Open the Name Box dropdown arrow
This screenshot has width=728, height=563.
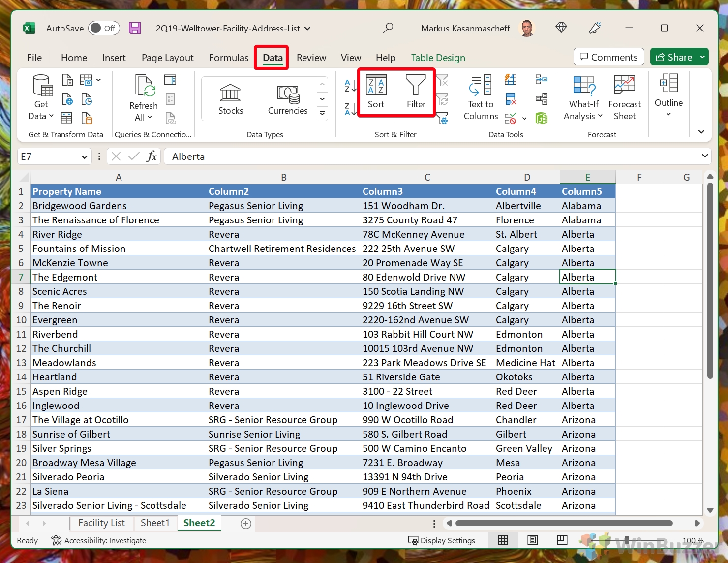tap(84, 156)
